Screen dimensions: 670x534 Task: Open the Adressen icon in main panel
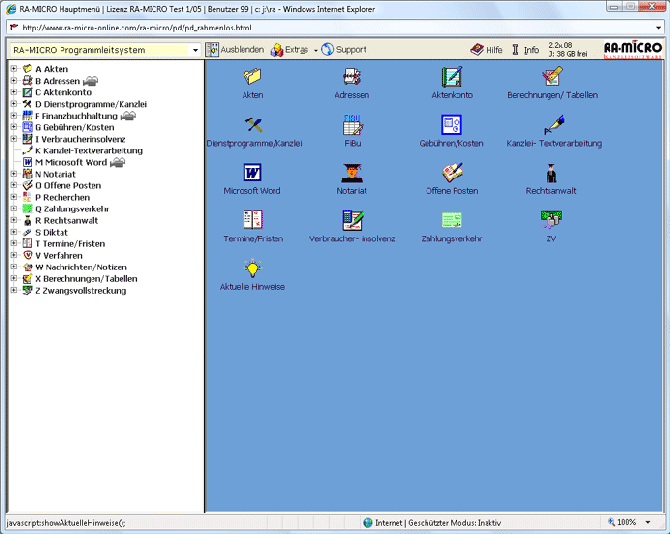(352, 77)
